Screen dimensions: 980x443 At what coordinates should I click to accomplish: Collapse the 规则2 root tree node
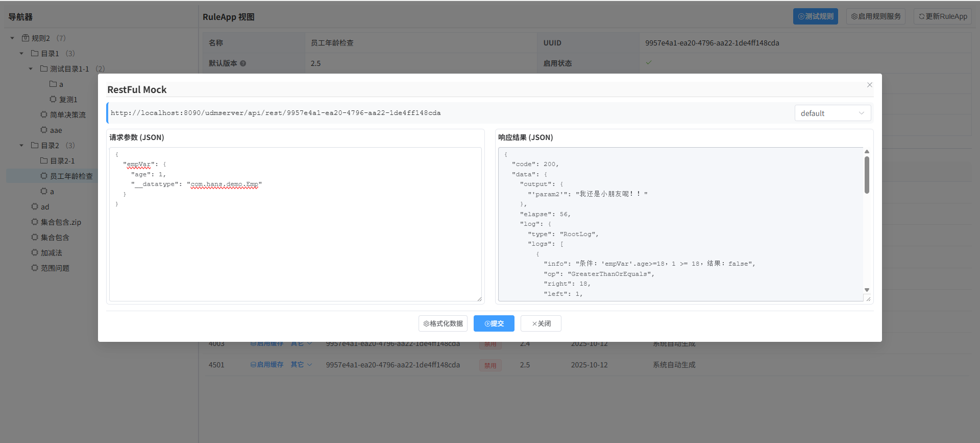pyautogui.click(x=12, y=38)
